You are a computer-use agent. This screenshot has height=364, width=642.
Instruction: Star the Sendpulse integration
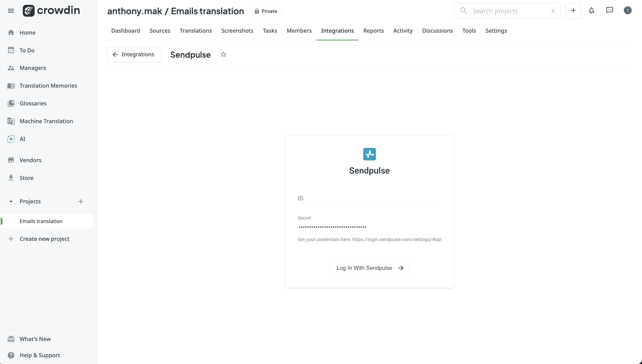[223, 54]
